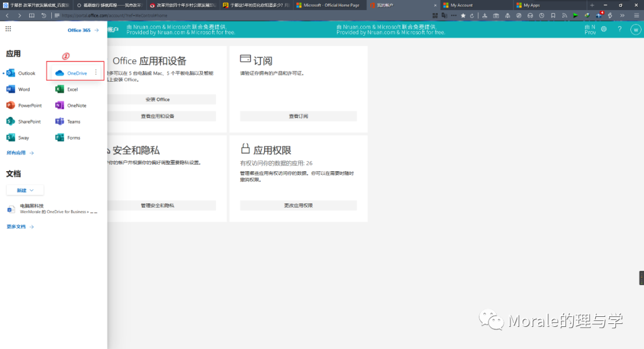This screenshot has width=644, height=349.
Task: Open the Forms app
Action: 68,138
